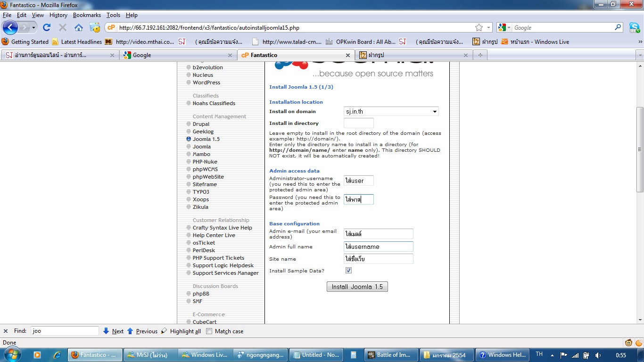Click the cPanel site icon in address bar

point(111,28)
